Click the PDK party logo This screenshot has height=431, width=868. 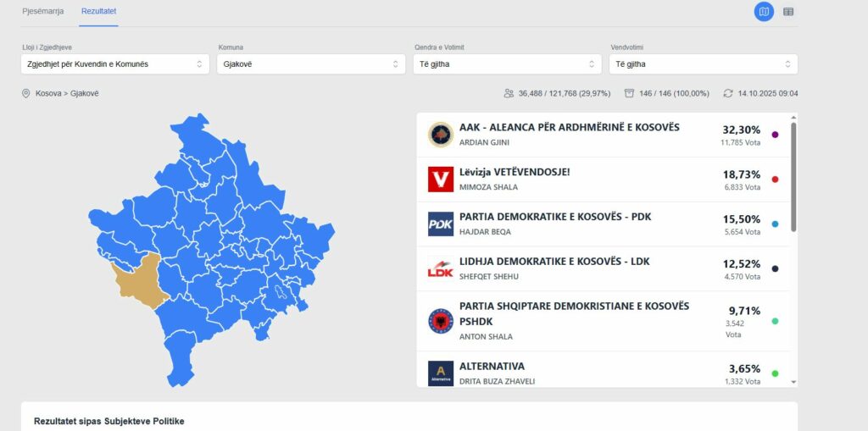tap(441, 224)
